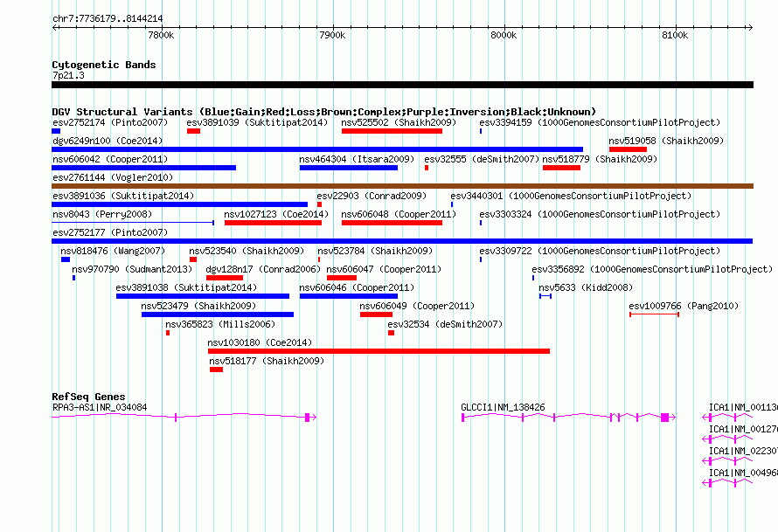Click the nsv1027123 (Coe2014) label
The height and width of the screenshot is (532, 778).
tap(276, 214)
